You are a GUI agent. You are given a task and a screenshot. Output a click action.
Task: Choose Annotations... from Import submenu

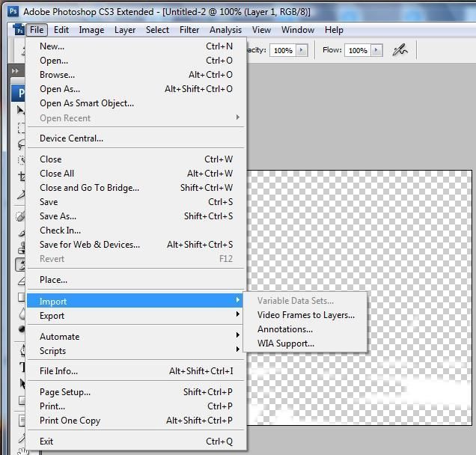coord(305,329)
